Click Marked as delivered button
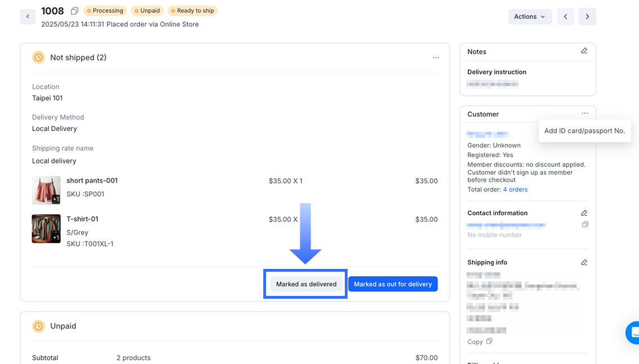 point(306,284)
